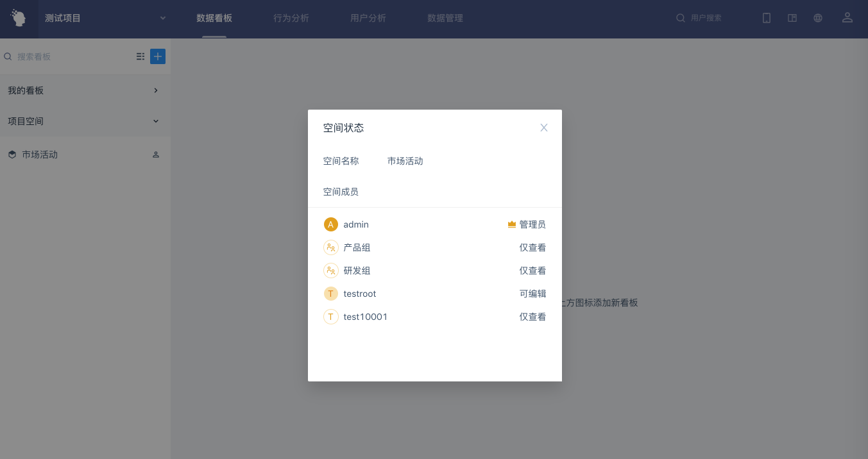Viewport: 868px width, 459px height.
Task: Switch to the 用户分析 tab
Action: pos(368,18)
